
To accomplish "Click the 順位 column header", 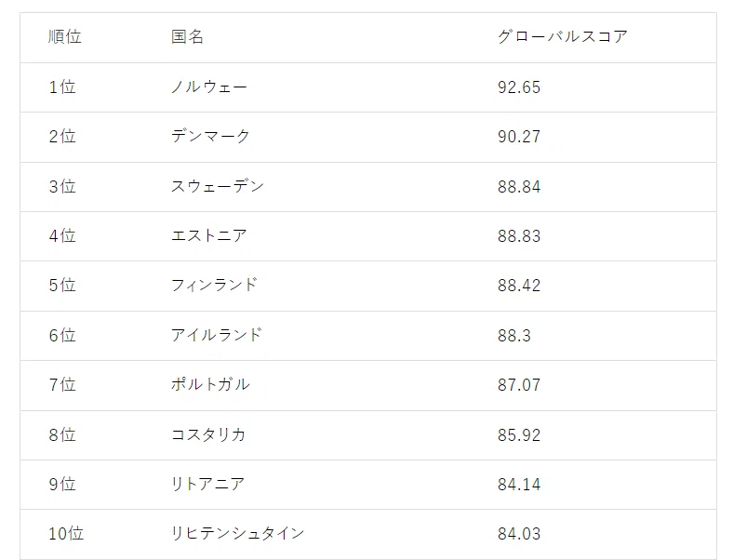I will point(65,36).
